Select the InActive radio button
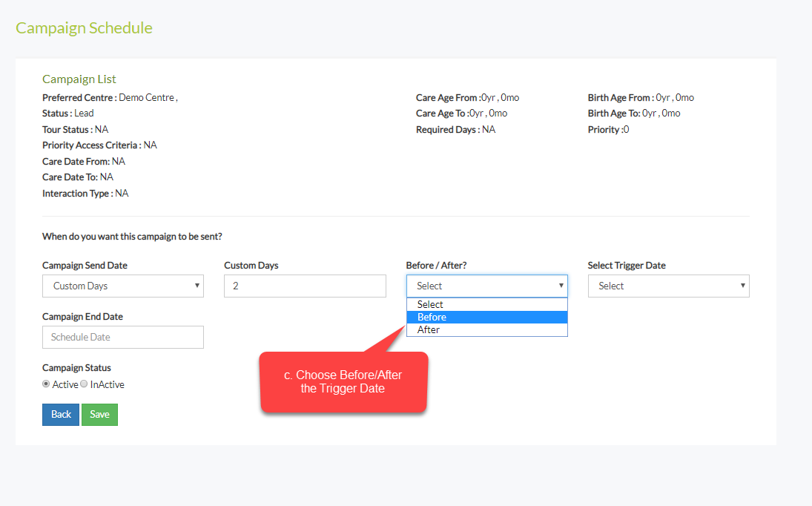 click(x=84, y=384)
